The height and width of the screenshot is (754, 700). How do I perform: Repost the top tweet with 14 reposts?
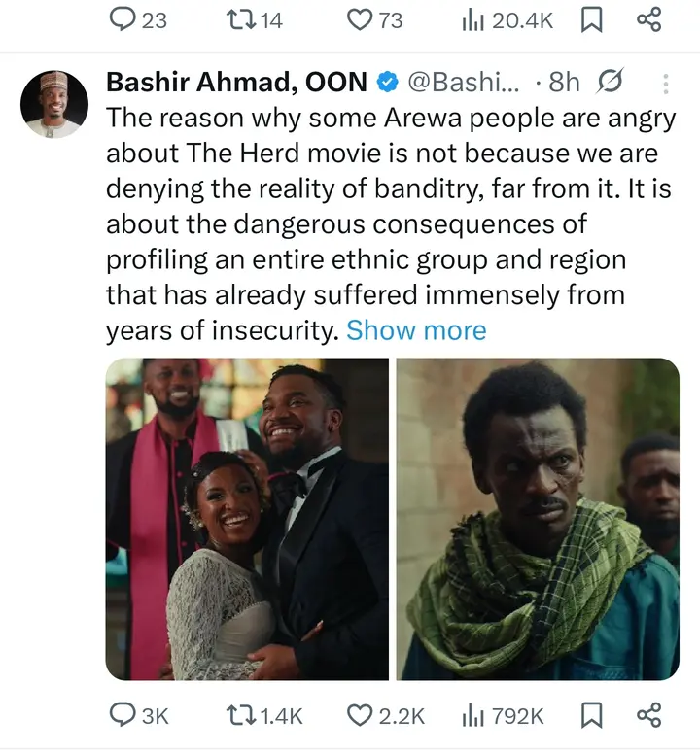pos(237,19)
